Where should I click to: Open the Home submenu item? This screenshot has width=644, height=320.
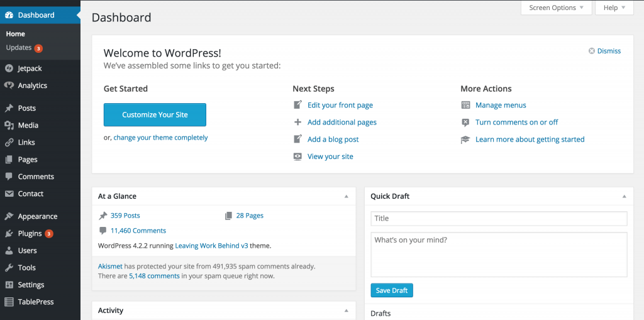(16, 34)
